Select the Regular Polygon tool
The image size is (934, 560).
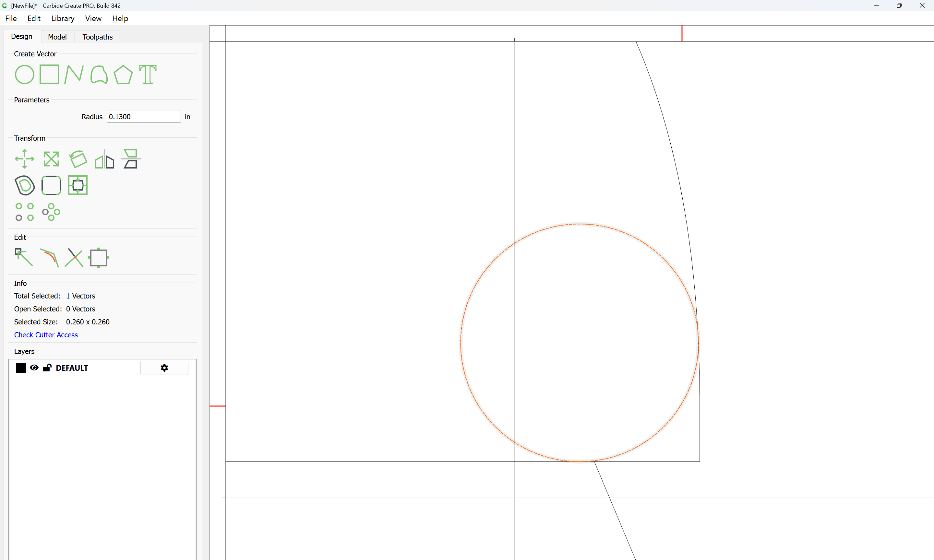click(123, 74)
